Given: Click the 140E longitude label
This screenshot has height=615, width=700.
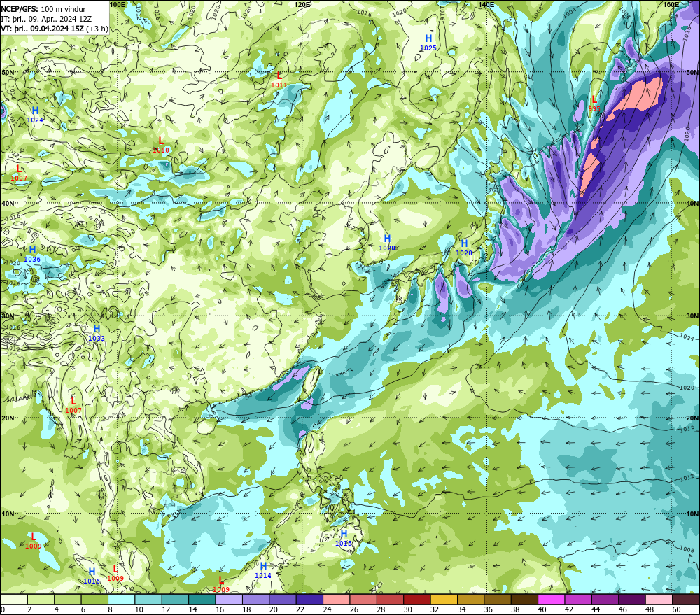Looking at the screenshot, I should click(486, 4).
